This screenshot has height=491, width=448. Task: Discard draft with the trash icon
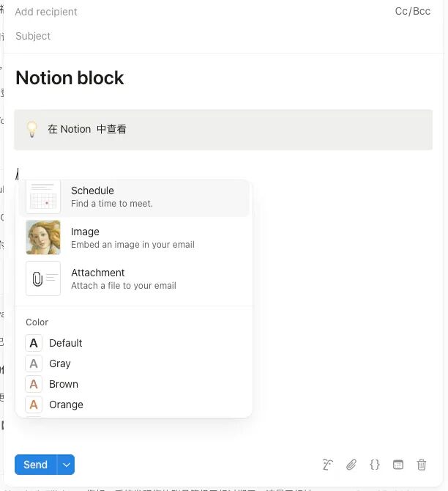pyautogui.click(x=422, y=465)
